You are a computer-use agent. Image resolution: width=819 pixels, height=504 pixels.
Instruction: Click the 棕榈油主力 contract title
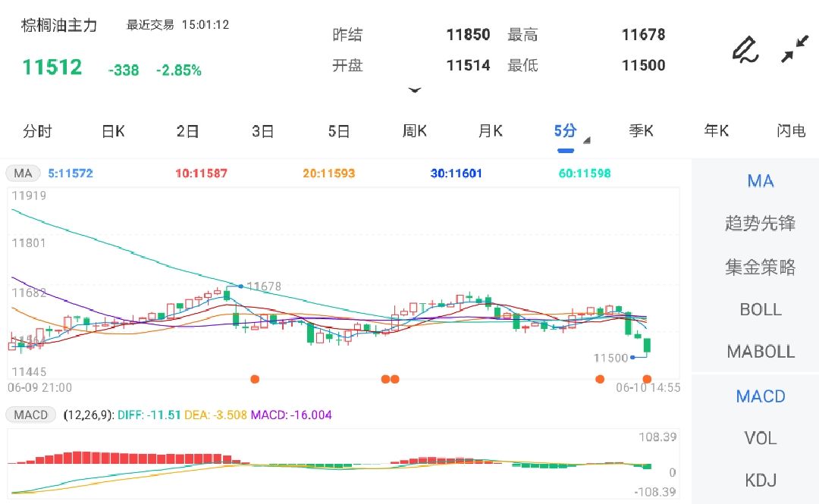point(59,25)
